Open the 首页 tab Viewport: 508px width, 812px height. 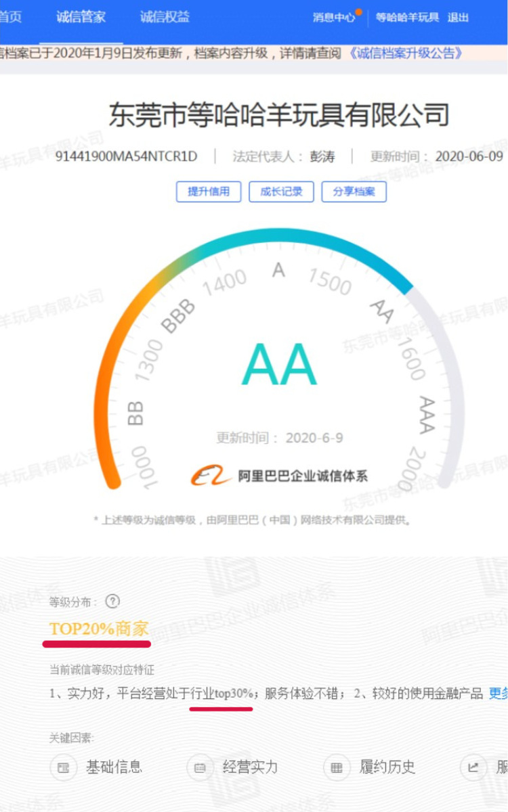tap(10, 17)
